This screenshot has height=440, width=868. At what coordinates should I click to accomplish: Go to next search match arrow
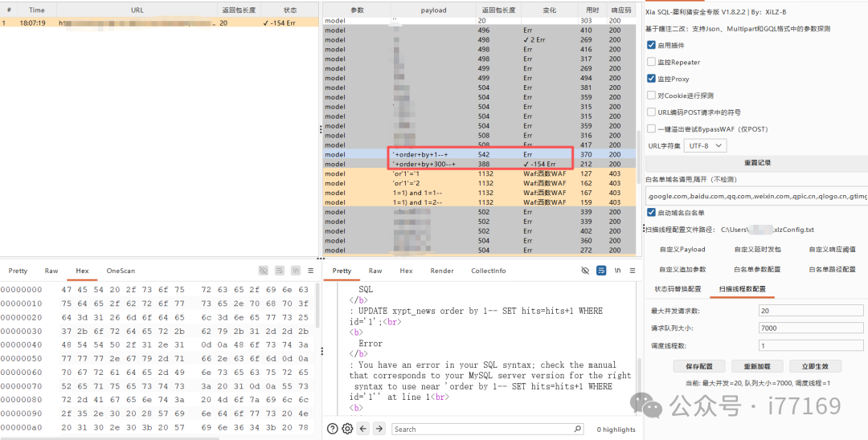[379, 429]
